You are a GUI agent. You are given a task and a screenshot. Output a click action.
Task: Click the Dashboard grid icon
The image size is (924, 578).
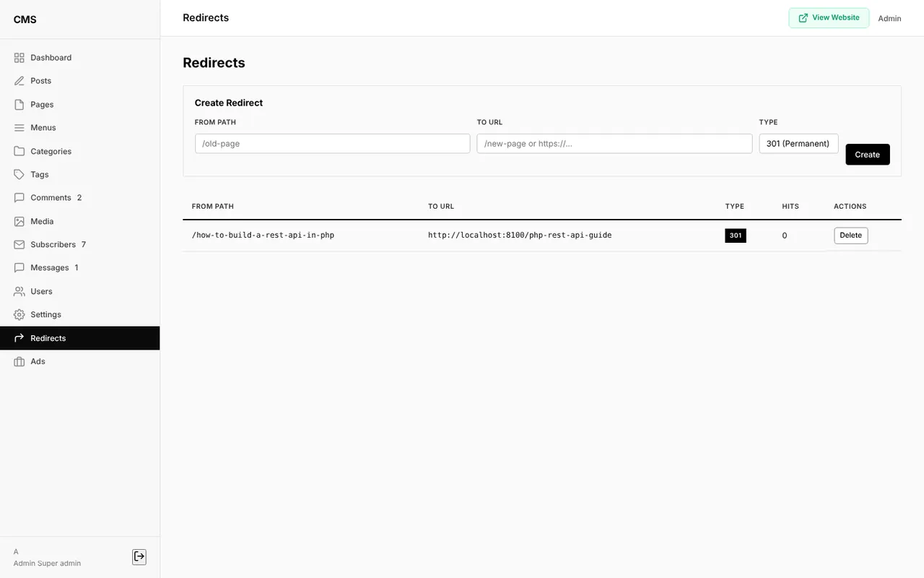pyautogui.click(x=19, y=58)
